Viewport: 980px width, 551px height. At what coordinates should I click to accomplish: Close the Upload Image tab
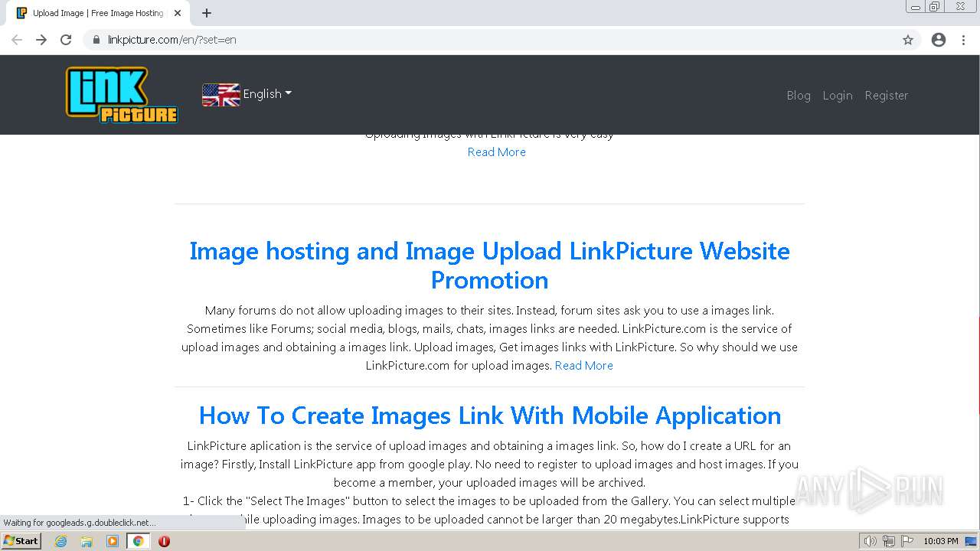[178, 13]
